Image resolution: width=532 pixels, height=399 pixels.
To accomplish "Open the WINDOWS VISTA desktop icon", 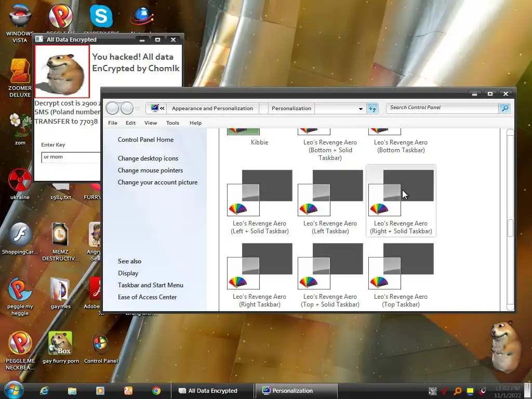I will [20, 22].
